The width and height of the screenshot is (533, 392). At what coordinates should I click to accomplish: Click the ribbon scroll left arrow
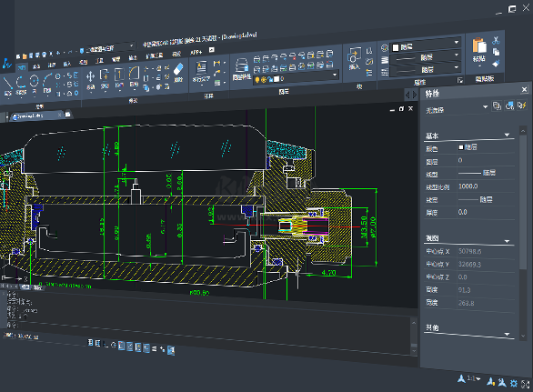pos(407,95)
